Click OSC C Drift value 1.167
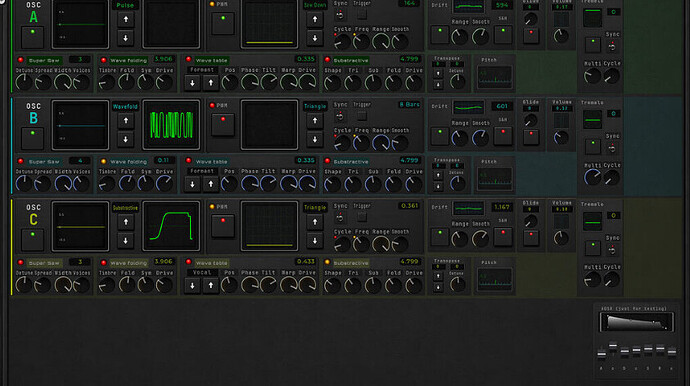The width and height of the screenshot is (690, 386). pos(502,207)
